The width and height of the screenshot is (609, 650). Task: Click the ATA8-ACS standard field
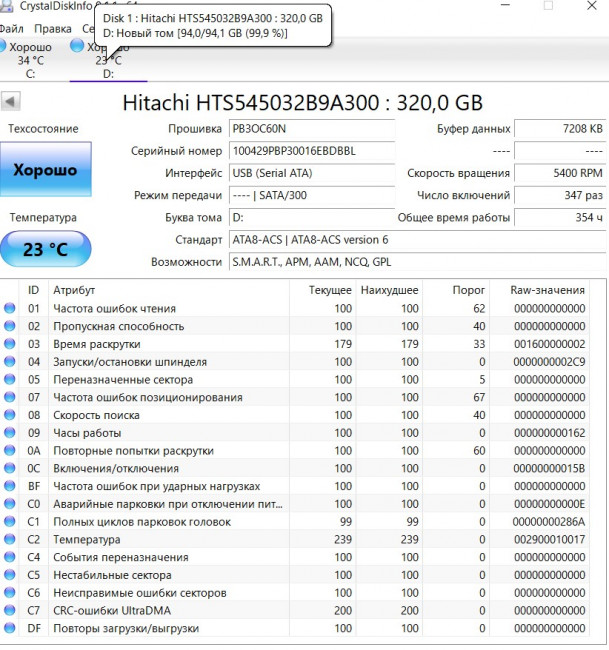pyautogui.click(x=417, y=240)
